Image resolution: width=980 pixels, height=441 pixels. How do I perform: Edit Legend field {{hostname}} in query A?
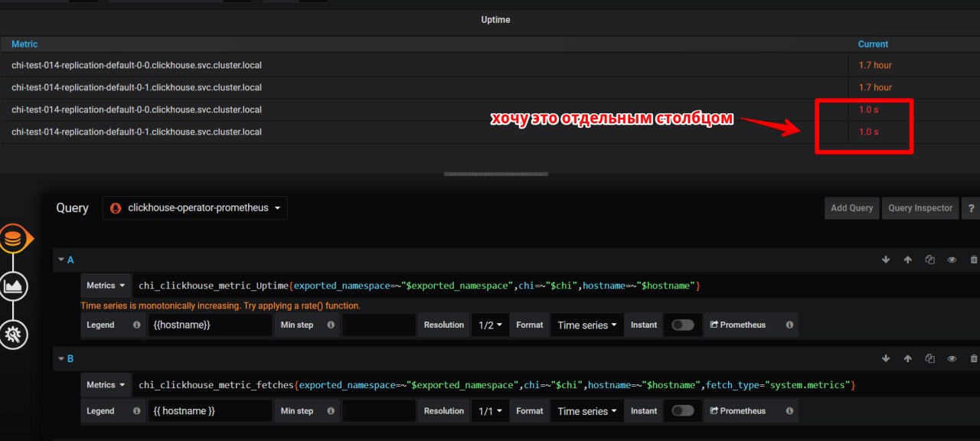[x=210, y=325]
